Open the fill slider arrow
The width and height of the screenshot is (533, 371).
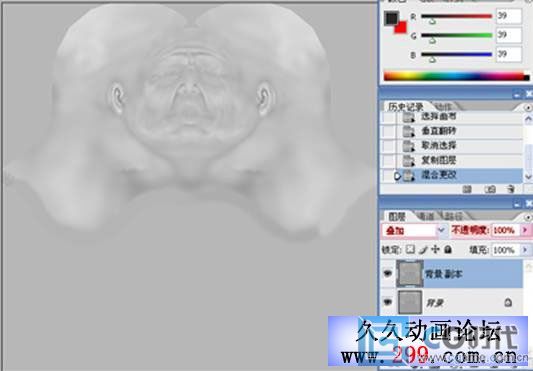click(x=526, y=250)
